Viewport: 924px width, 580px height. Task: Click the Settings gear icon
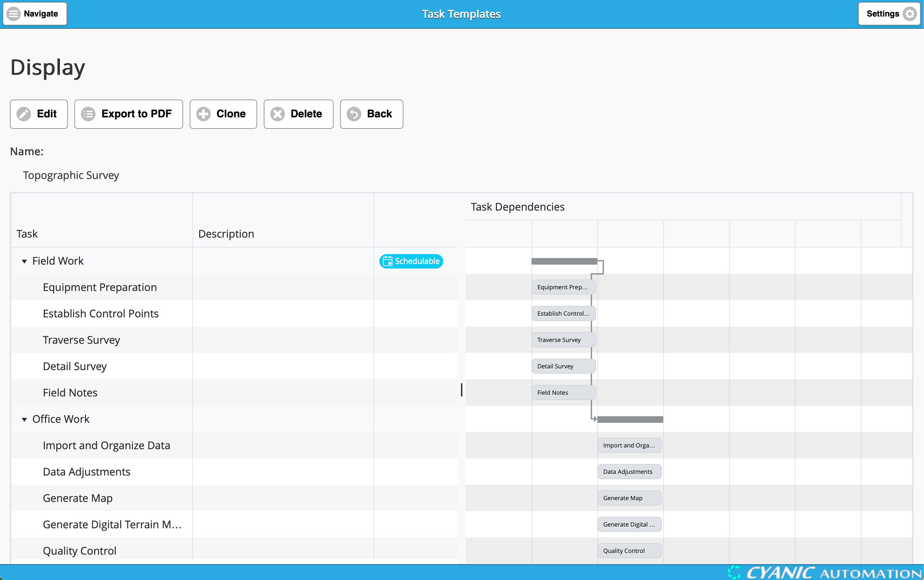tap(910, 14)
